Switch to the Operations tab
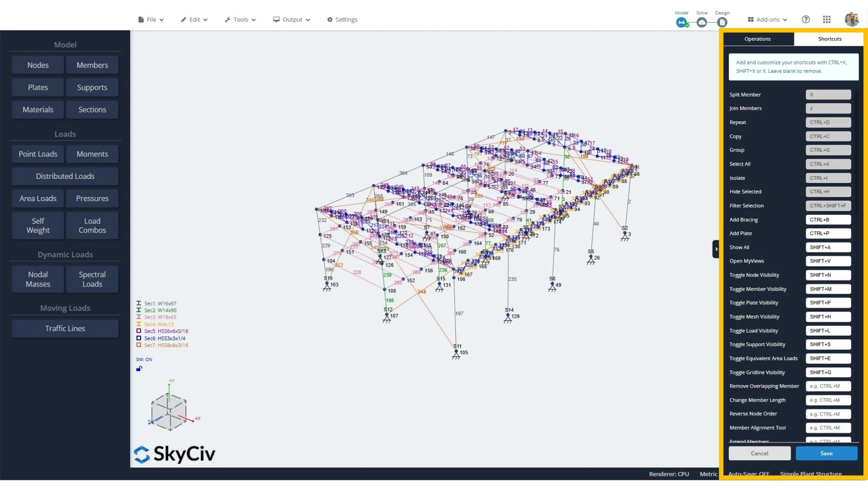Screen dimensions: 868x488 (x=758, y=39)
